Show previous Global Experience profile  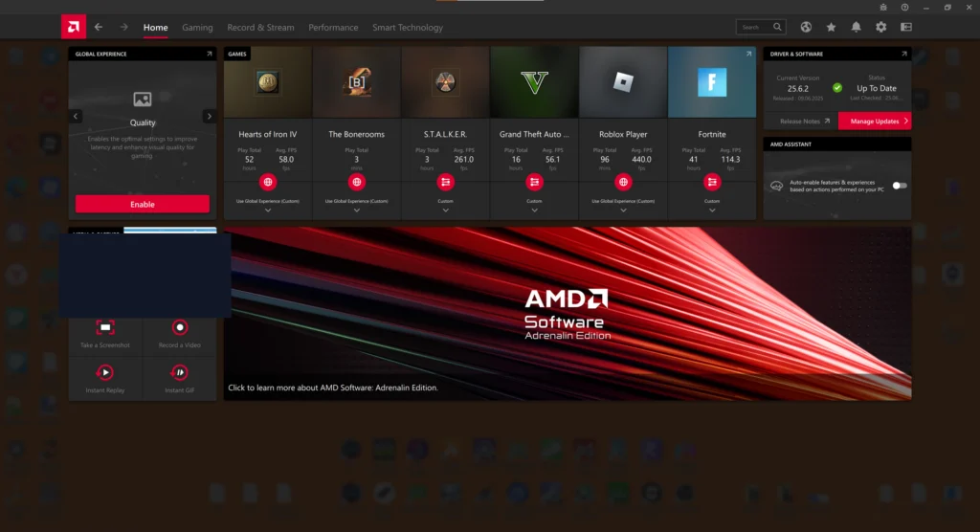coord(76,117)
